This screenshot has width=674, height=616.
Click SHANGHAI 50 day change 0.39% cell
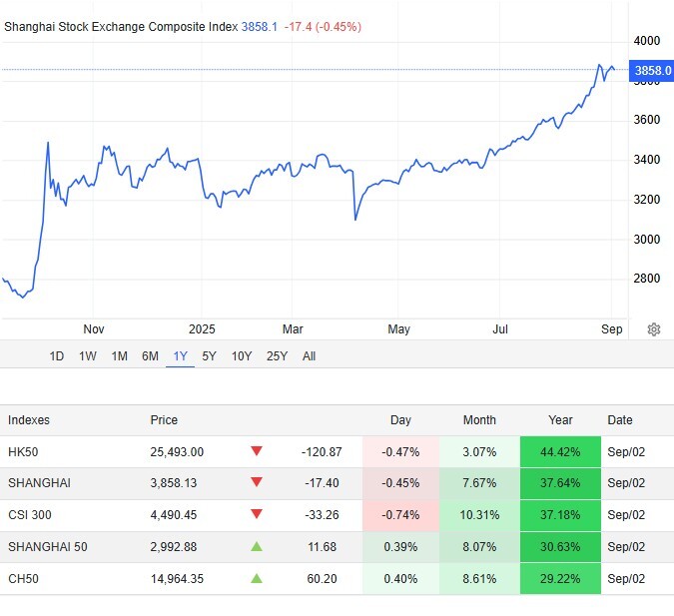click(400, 547)
